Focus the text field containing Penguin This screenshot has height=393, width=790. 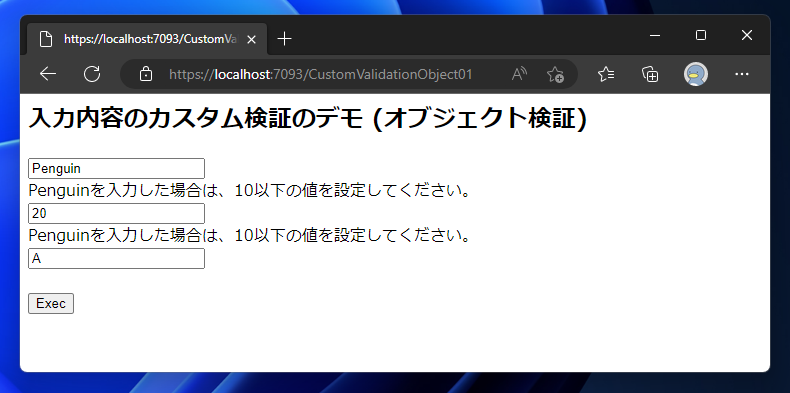(x=116, y=168)
